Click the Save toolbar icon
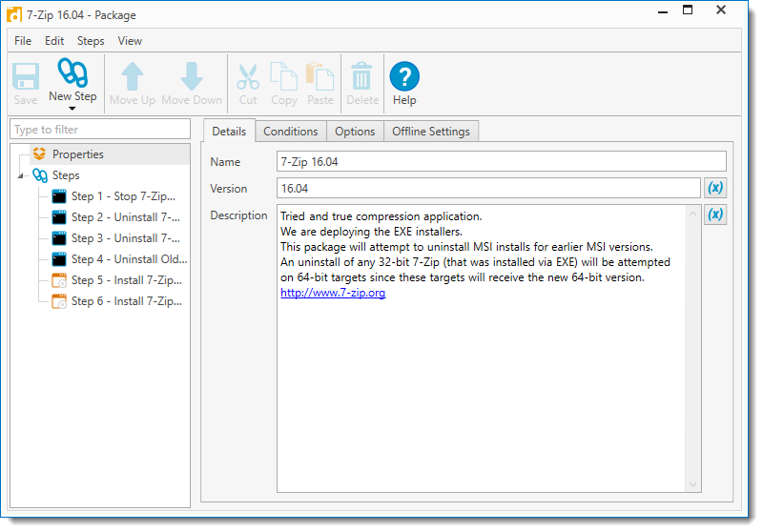This screenshot has height=532, width=763. click(26, 76)
